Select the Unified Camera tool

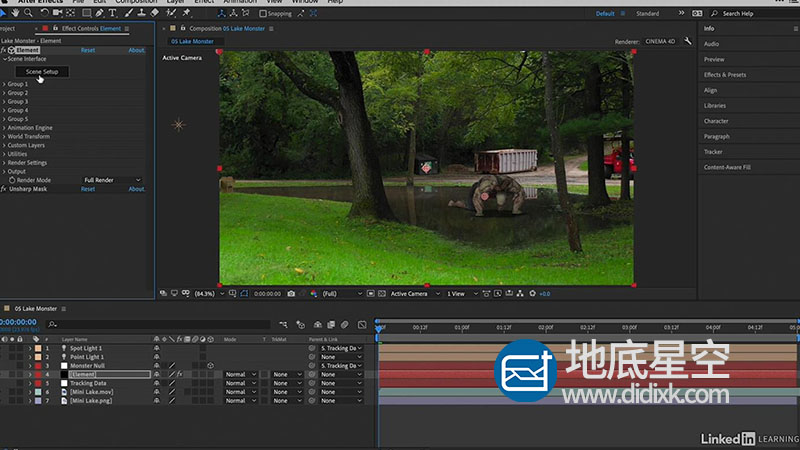(57, 13)
